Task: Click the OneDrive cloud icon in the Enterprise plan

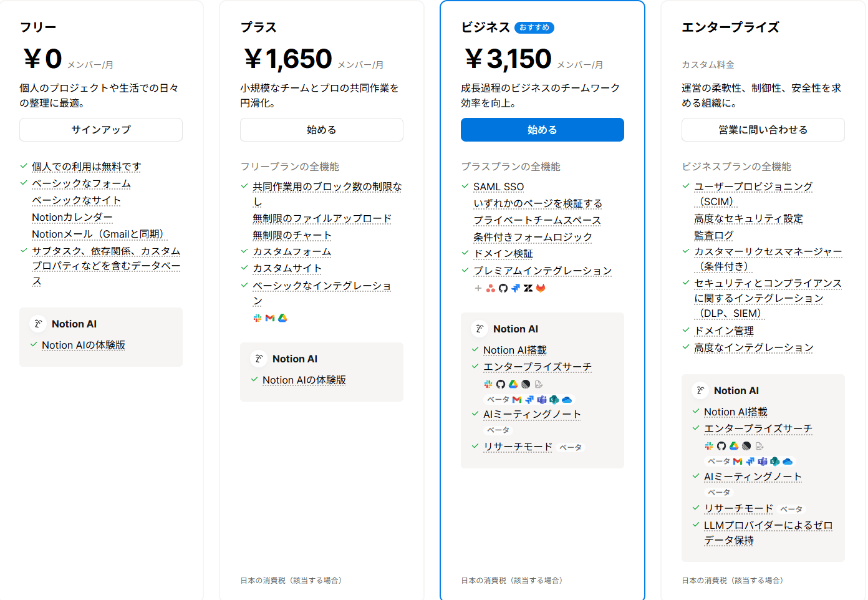Action: click(x=788, y=462)
